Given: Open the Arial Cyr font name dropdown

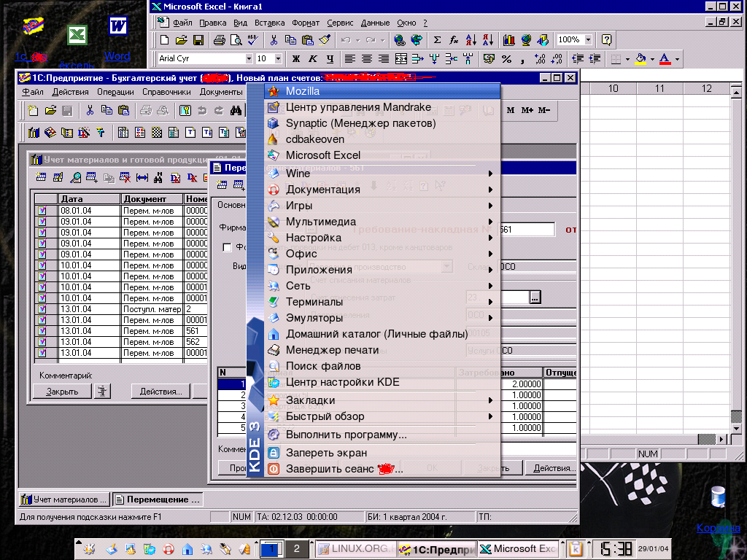Looking at the screenshot, I should click(x=249, y=59).
